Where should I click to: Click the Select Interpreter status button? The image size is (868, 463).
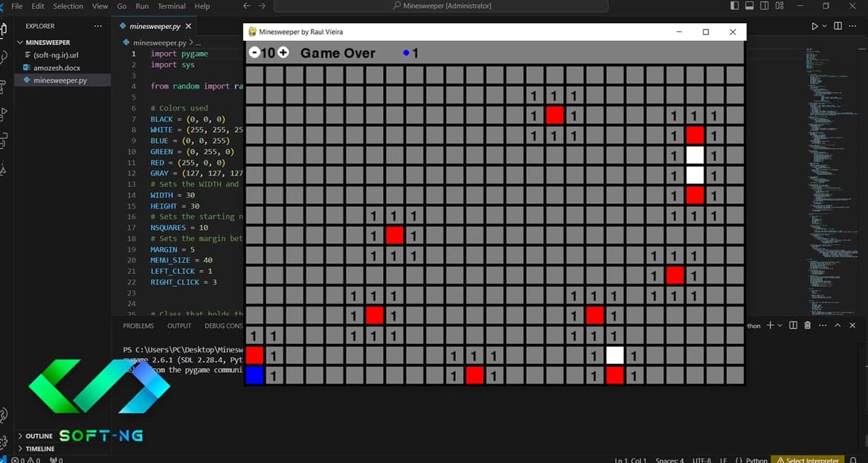(808, 460)
